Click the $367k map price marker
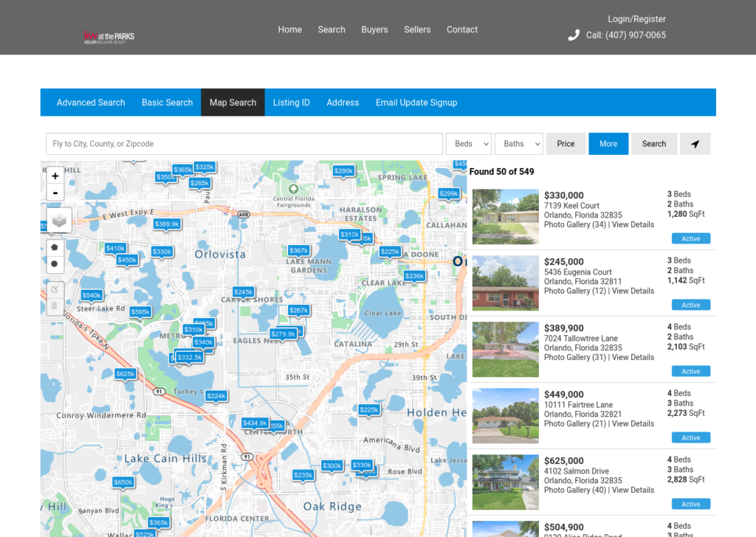The width and height of the screenshot is (756, 537). click(299, 251)
